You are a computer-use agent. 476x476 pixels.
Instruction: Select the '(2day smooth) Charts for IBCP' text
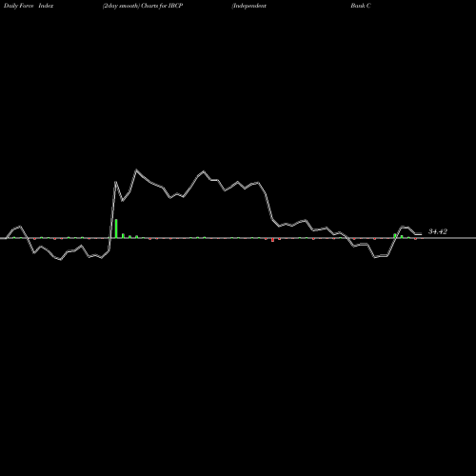click(143, 6)
